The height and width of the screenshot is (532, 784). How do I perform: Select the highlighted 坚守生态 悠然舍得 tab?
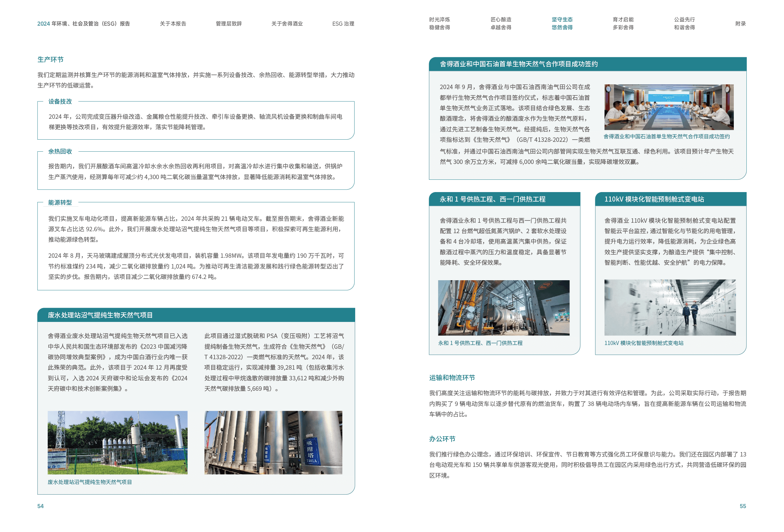pos(562,23)
